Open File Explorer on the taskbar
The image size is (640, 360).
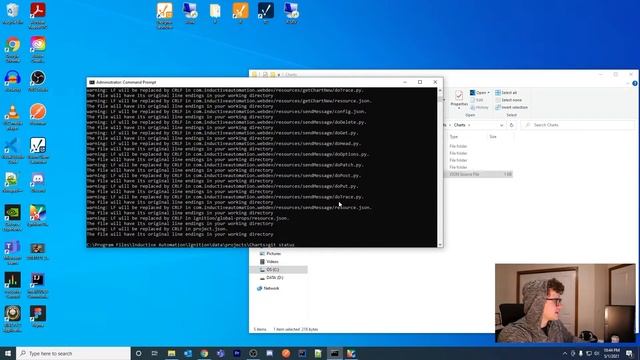pos(171,353)
